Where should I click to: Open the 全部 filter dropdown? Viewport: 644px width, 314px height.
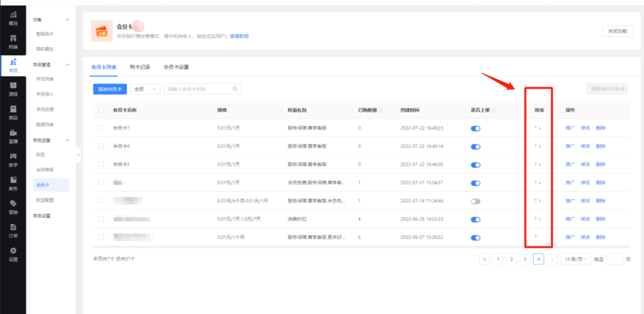pos(145,89)
